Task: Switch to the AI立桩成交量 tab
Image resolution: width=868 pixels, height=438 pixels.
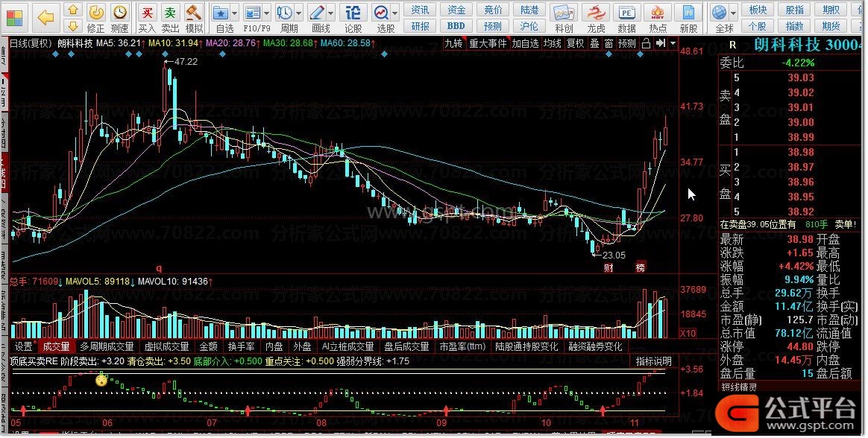Action: pos(347,347)
